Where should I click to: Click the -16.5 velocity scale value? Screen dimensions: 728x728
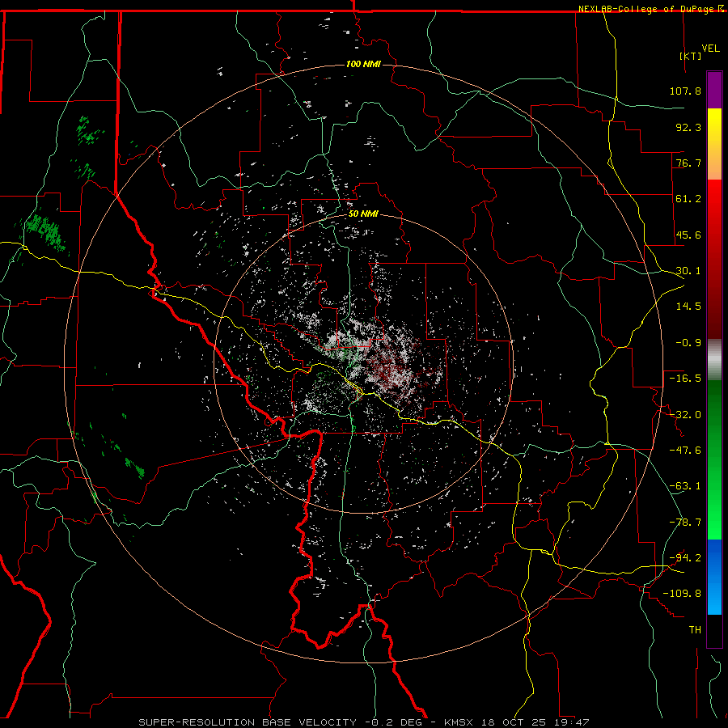tap(685, 379)
